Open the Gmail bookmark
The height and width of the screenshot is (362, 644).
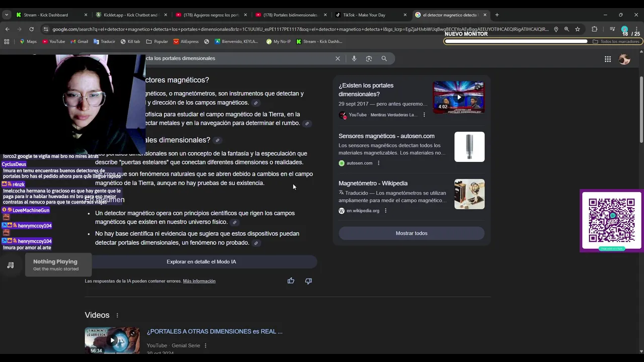click(x=79, y=42)
